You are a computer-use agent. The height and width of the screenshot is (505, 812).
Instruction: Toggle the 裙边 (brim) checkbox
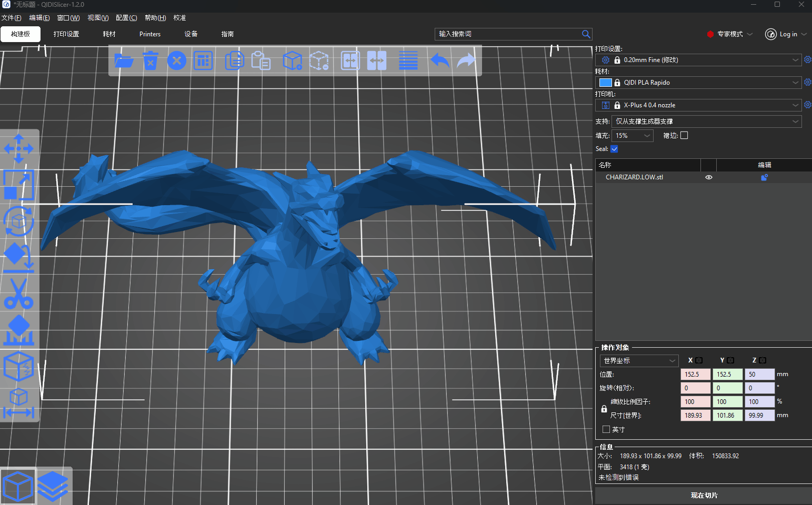(x=684, y=135)
